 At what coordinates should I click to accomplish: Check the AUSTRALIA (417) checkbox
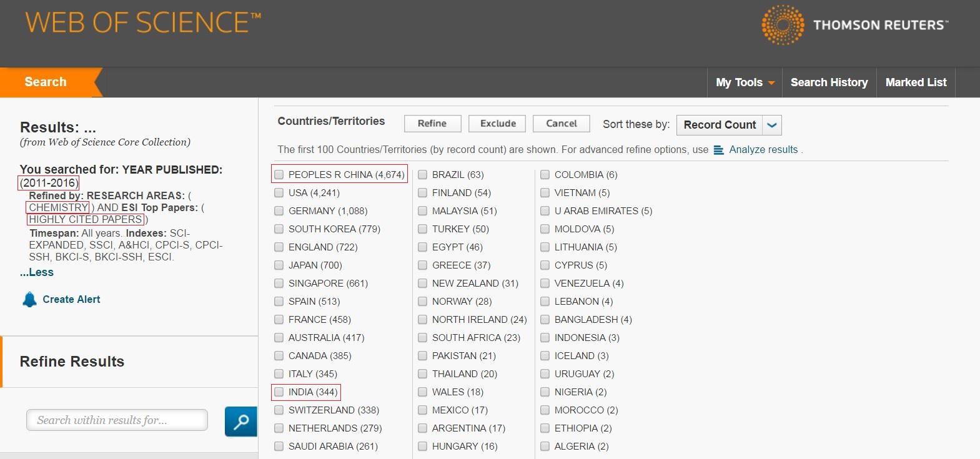click(x=279, y=338)
